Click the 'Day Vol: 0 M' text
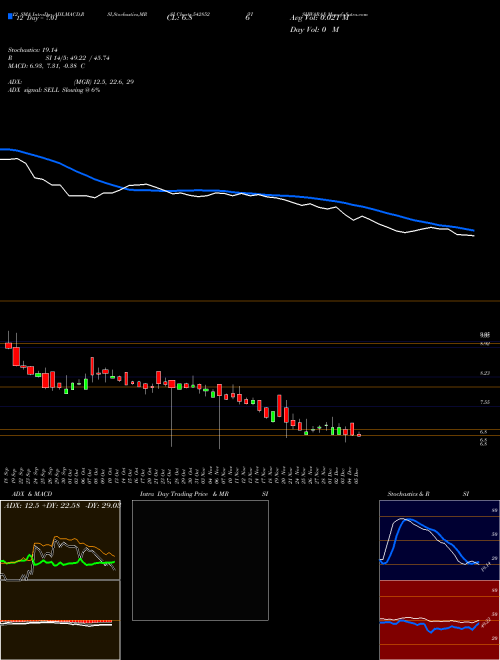Image resolution: width=500 pixels, height=660 pixels. pos(314,30)
